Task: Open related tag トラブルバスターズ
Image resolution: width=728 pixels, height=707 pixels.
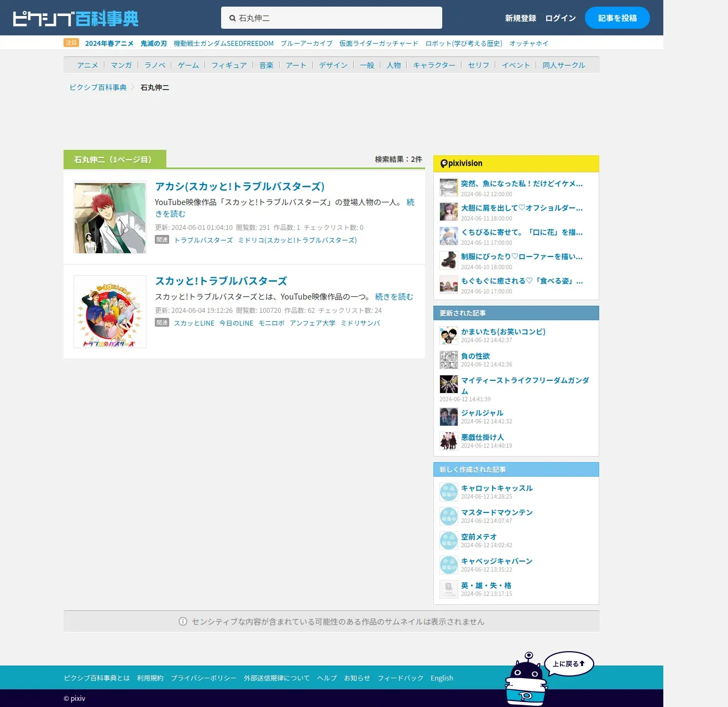Action: click(x=203, y=240)
